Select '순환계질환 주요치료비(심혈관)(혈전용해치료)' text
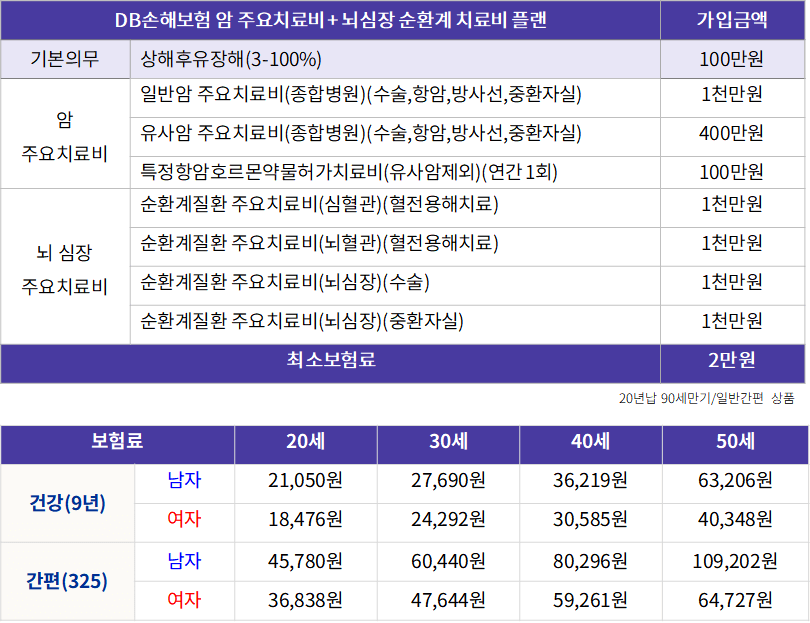Image resolution: width=810 pixels, height=623 pixels. pyautogui.click(x=320, y=204)
